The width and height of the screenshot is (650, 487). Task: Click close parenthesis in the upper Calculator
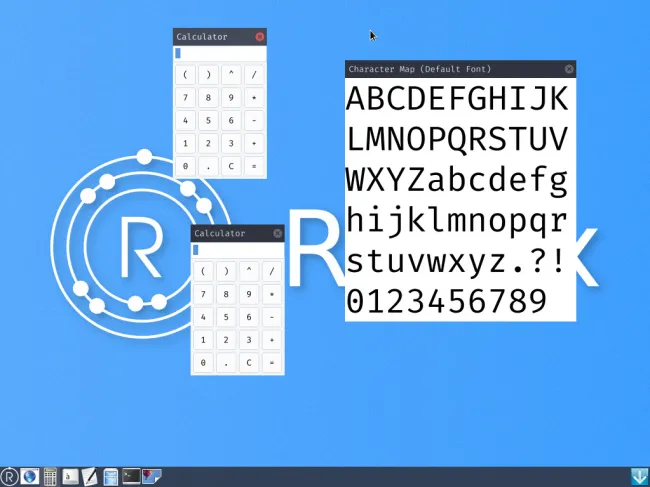click(208, 75)
